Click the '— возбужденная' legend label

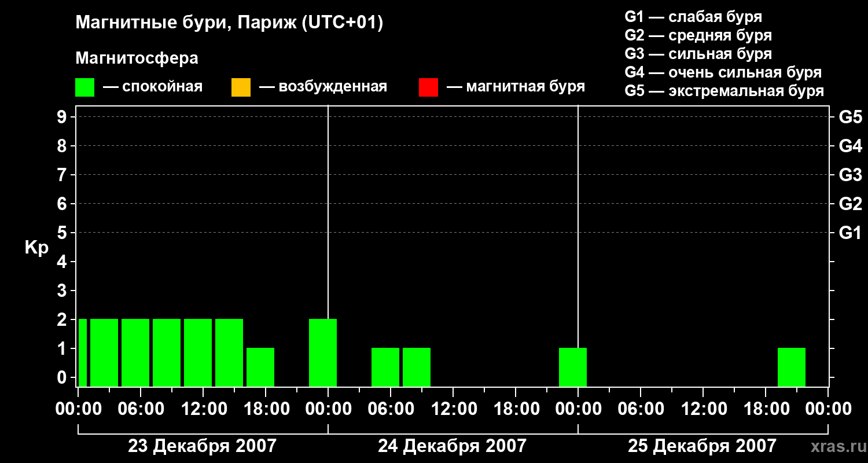pyautogui.click(x=323, y=87)
